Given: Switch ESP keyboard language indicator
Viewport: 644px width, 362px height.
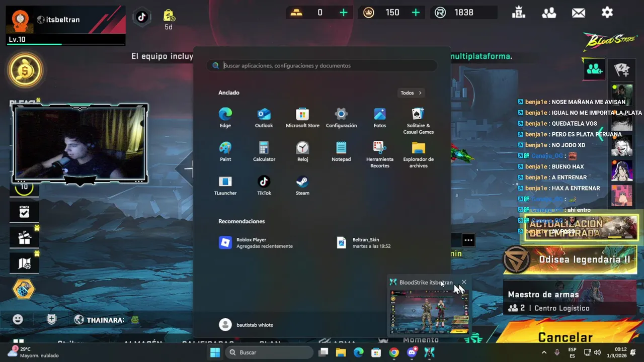Looking at the screenshot, I should [x=572, y=352].
